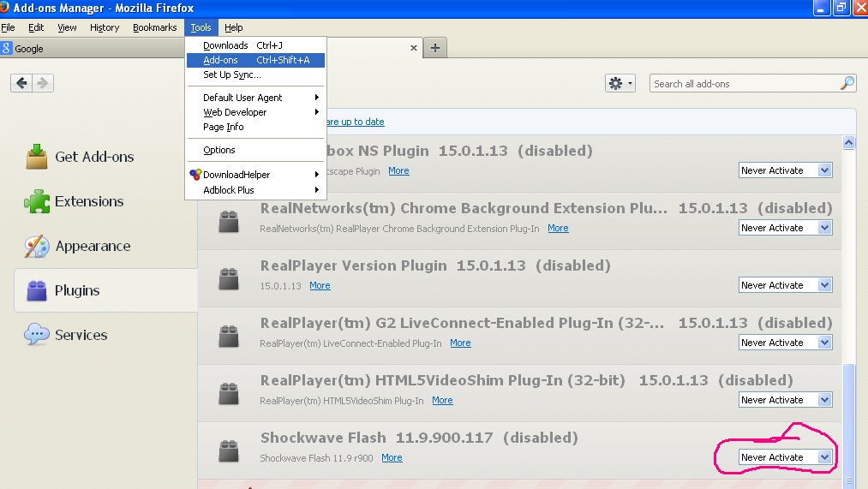Open a new tab with plus button

[x=435, y=48]
